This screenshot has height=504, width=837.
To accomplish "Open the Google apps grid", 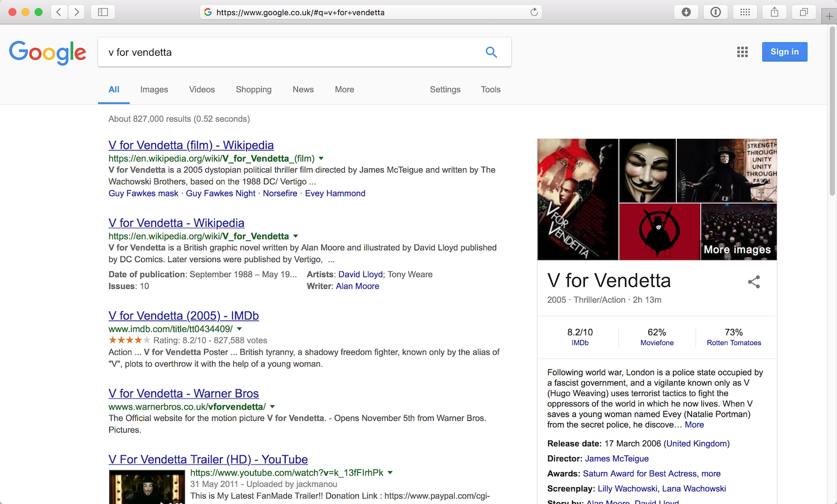I will click(x=742, y=51).
